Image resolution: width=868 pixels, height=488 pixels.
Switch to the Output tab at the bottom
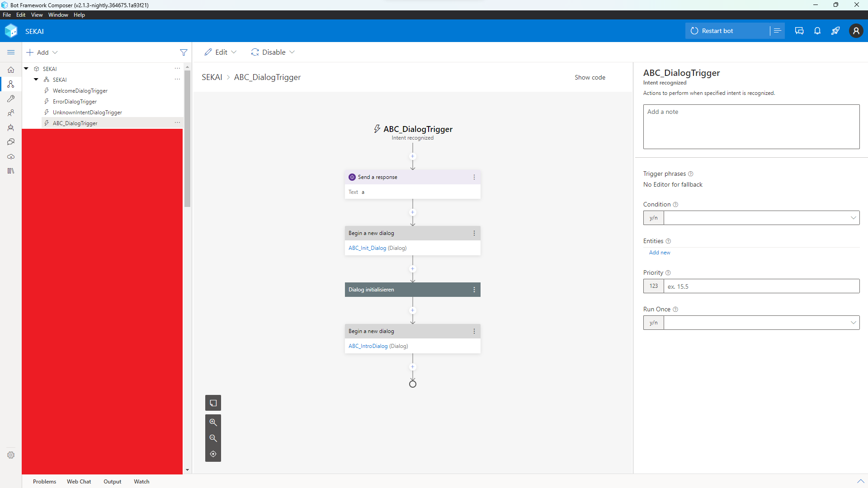(112, 481)
